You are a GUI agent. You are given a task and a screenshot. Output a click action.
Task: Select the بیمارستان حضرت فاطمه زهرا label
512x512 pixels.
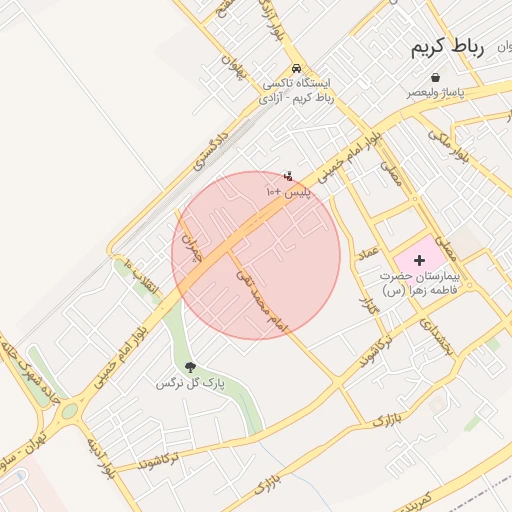click(x=420, y=283)
